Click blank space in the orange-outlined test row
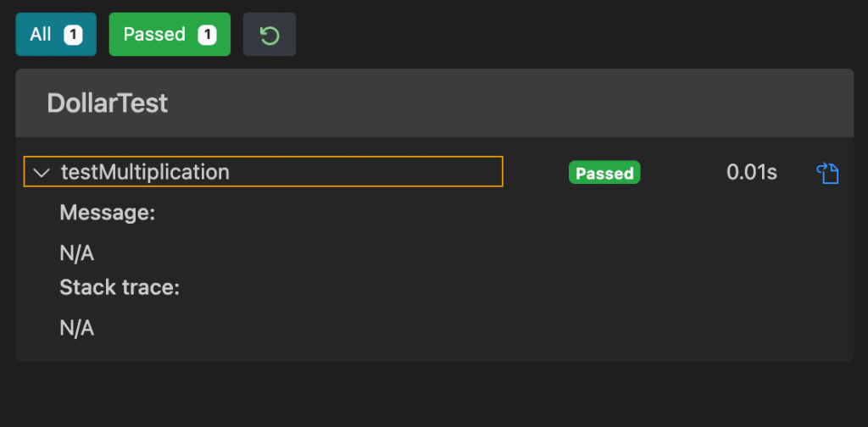868x427 pixels. [x=365, y=172]
